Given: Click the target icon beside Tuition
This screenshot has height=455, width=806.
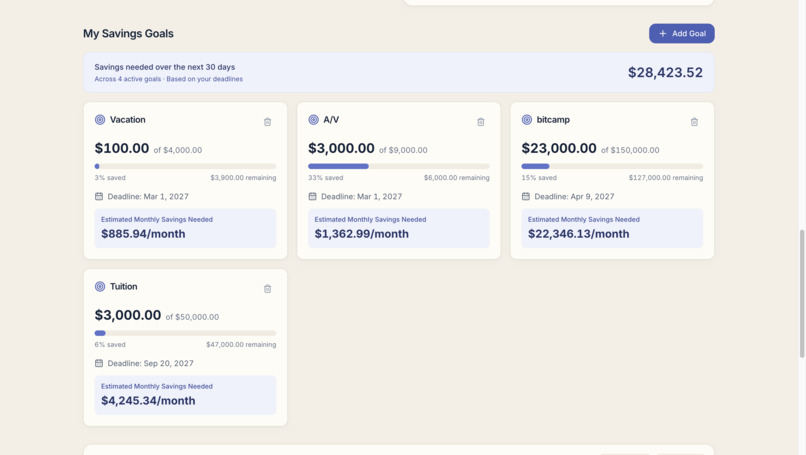Looking at the screenshot, I should 100,286.
